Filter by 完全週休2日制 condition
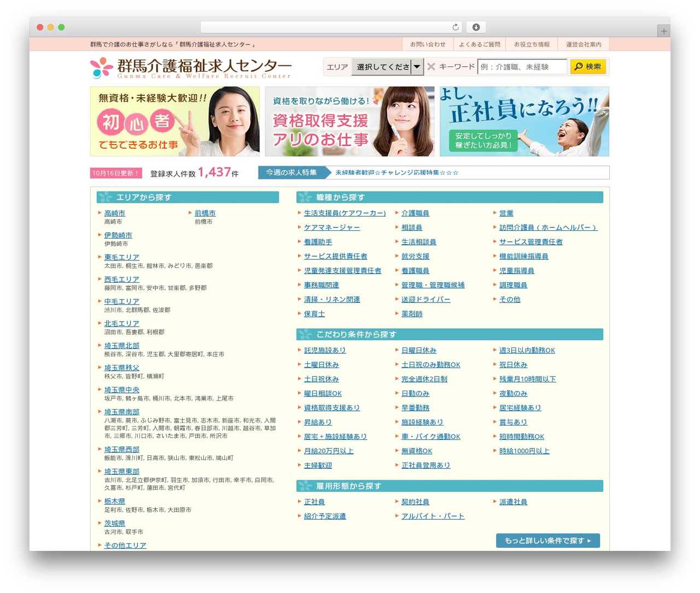The image size is (700, 593). pos(424,379)
